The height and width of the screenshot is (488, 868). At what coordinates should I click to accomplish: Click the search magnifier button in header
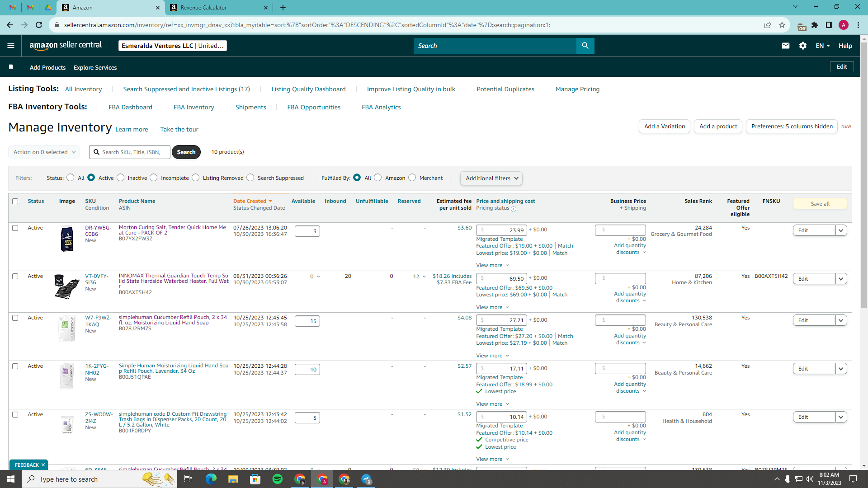(x=585, y=46)
